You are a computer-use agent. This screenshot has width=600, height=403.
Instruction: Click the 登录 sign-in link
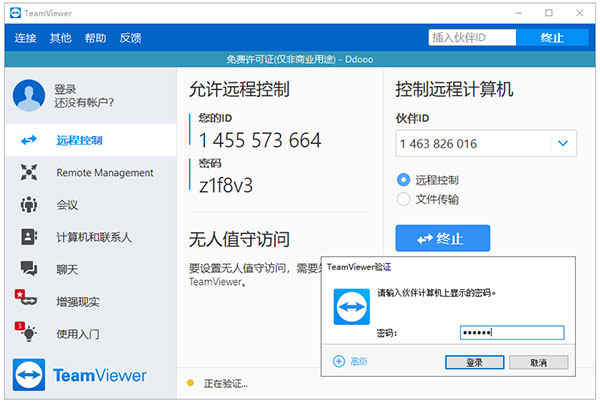tap(65, 89)
